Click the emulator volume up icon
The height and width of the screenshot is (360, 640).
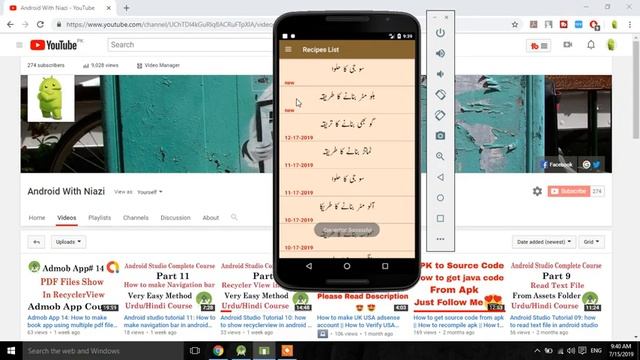click(x=440, y=53)
